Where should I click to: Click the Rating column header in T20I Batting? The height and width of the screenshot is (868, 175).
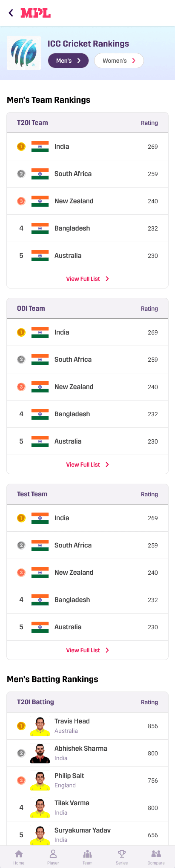click(149, 702)
